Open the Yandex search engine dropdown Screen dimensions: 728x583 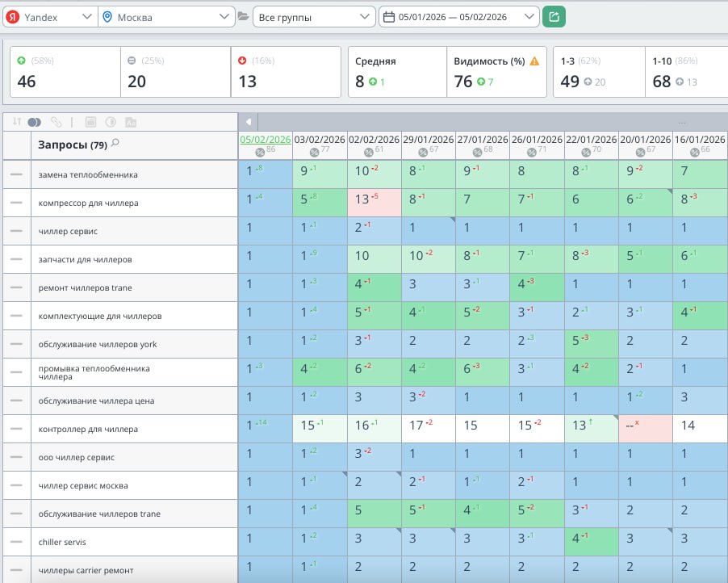coord(50,17)
